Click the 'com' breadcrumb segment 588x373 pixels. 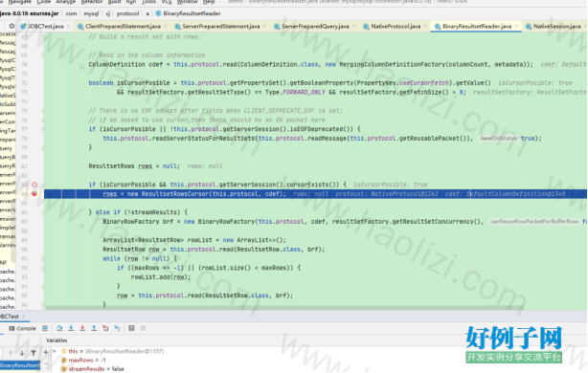71,13
